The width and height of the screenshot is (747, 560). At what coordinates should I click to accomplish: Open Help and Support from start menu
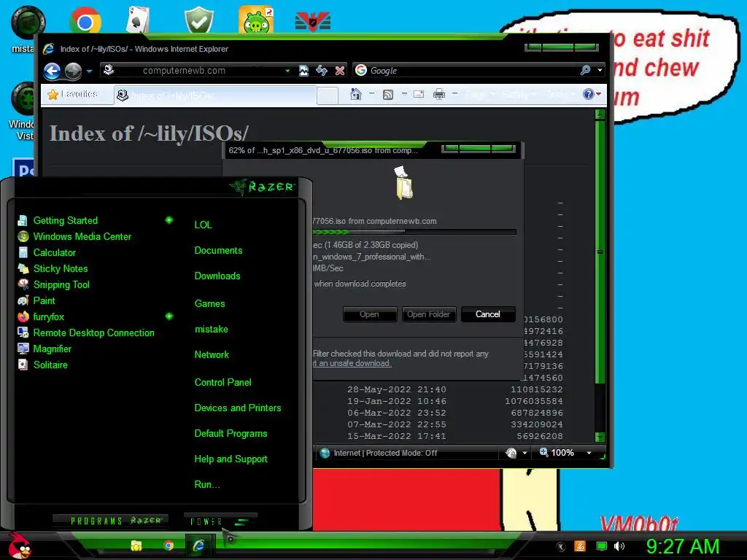[231, 459]
